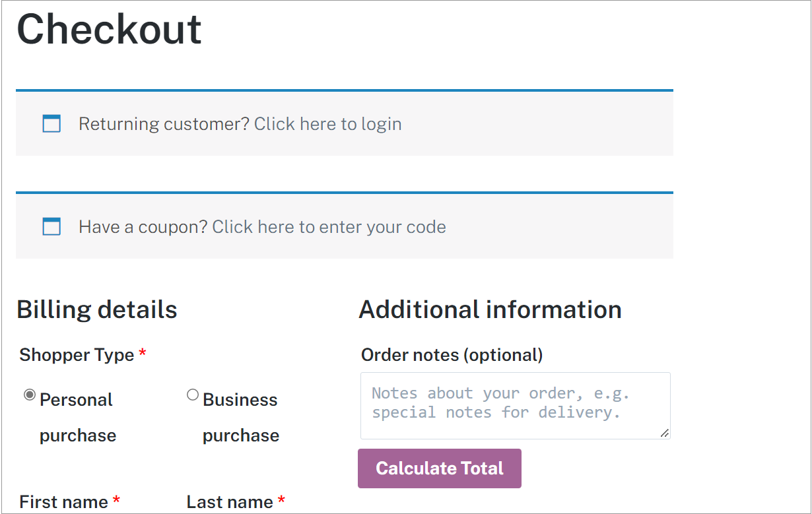The width and height of the screenshot is (812, 514).
Task: Click the First name field label
Action: [63, 502]
